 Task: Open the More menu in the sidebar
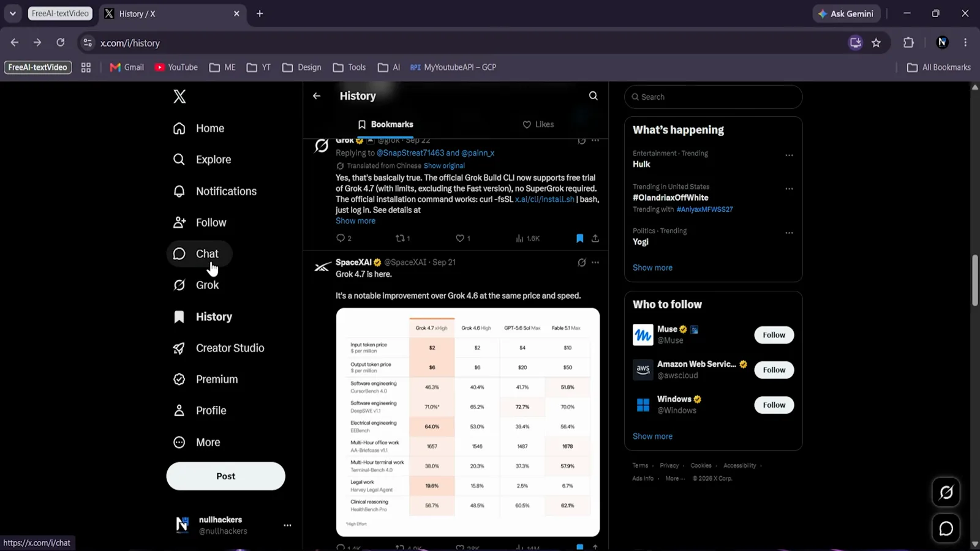point(197,442)
